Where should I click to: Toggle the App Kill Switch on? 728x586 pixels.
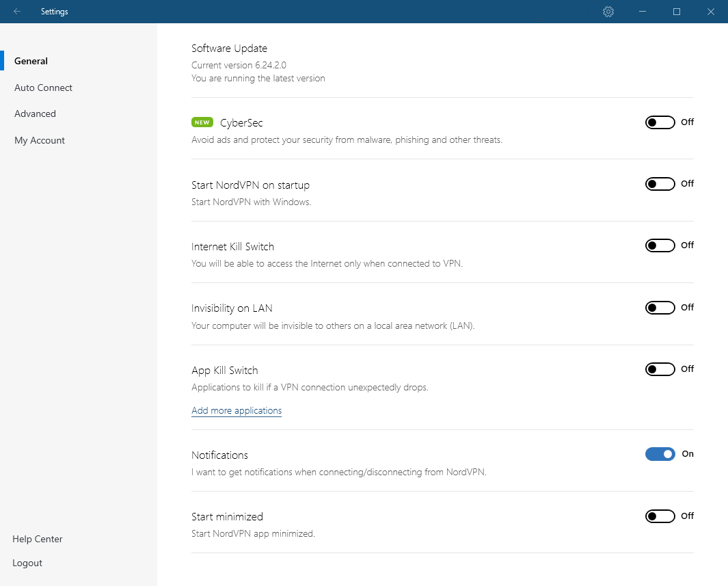660,369
